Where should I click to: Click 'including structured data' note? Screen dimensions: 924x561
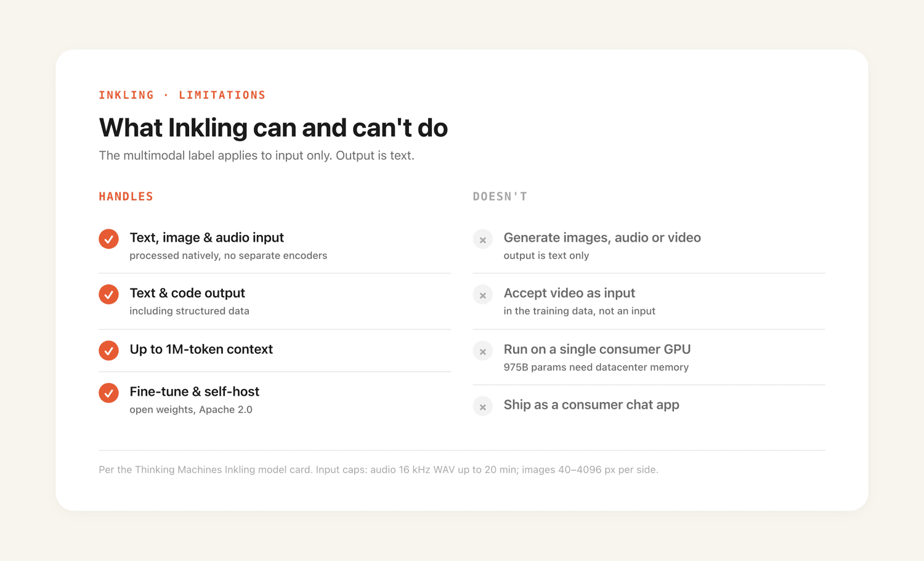190,311
